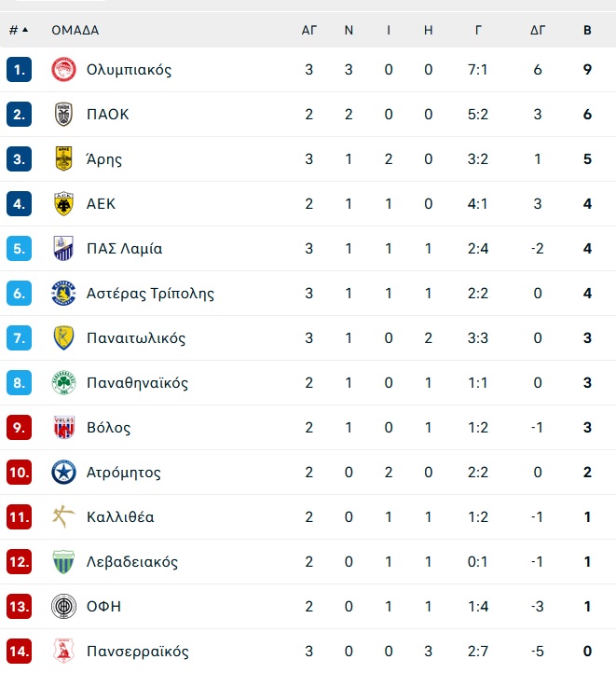Open the Αστέρας Τρίπολης team page
This screenshot has height=673, width=616.
pyautogui.click(x=150, y=294)
